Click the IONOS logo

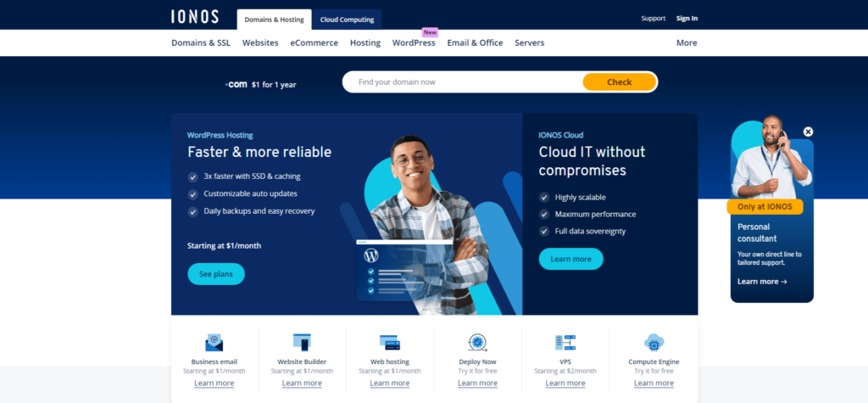(x=194, y=18)
